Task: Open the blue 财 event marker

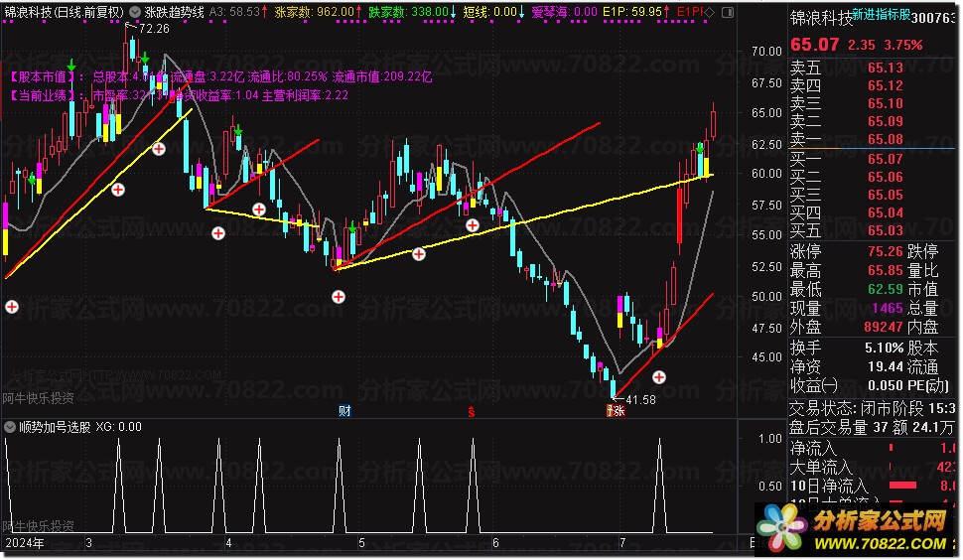Action: point(344,411)
